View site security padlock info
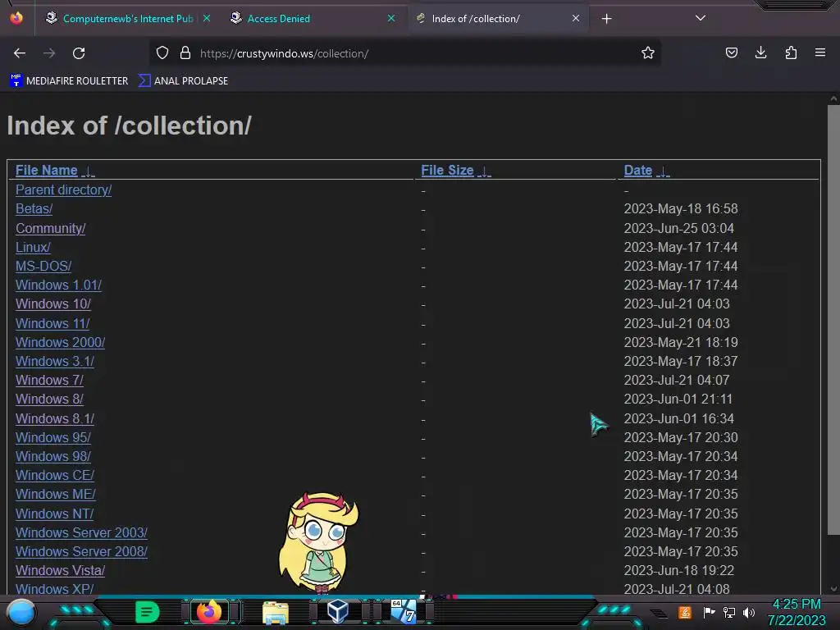 185,53
